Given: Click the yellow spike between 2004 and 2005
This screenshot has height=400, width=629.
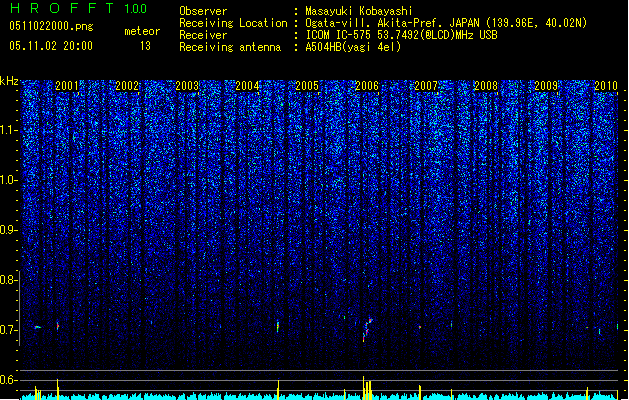Looking at the screenshot, I should click(x=278, y=390).
